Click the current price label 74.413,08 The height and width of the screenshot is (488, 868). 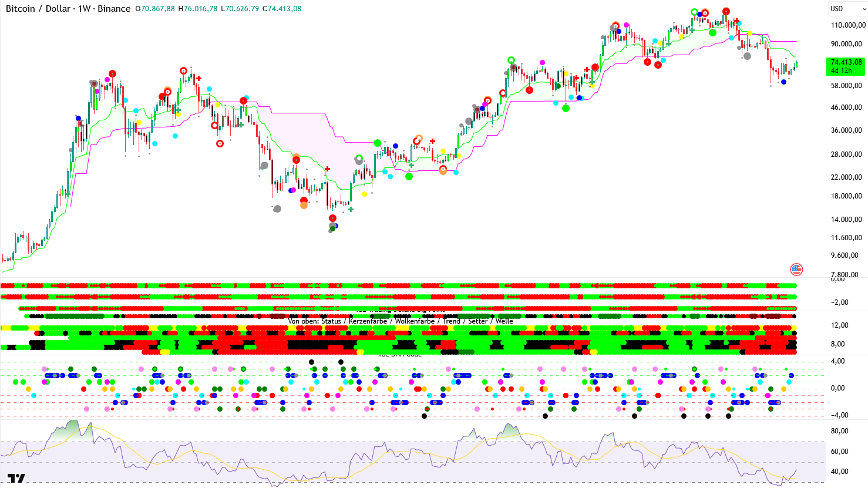click(846, 62)
